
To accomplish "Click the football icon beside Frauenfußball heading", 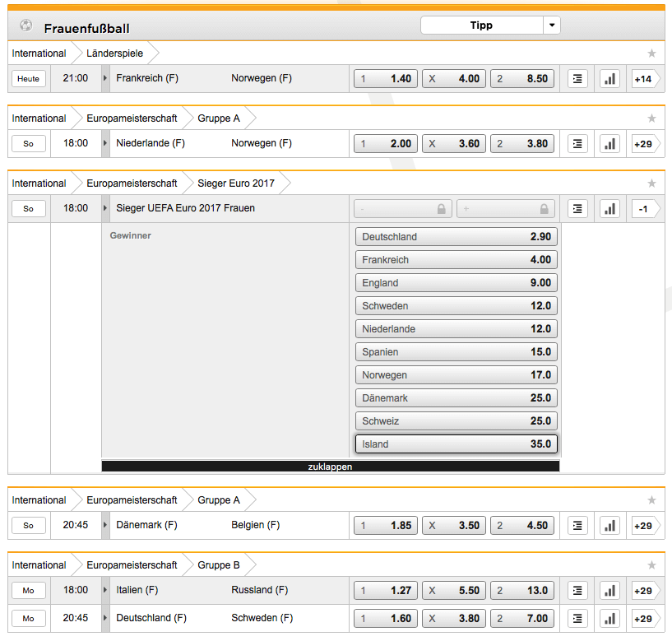I will pyautogui.click(x=25, y=26).
